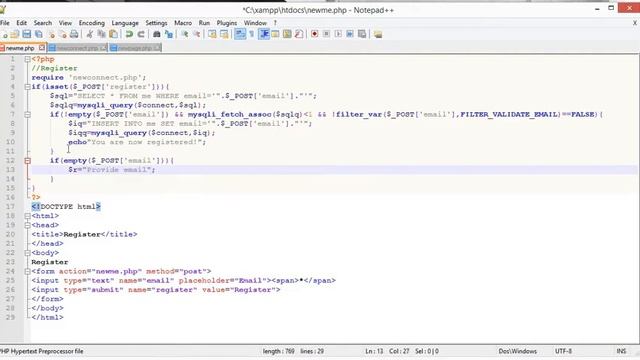Close the newme.php tab
640x360 pixels.
pyautogui.click(x=42, y=48)
